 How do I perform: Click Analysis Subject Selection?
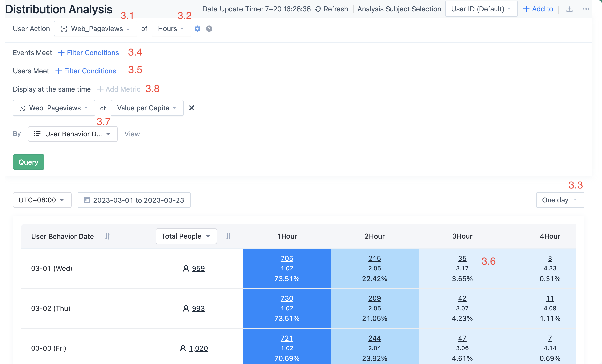pyautogui.click(x=399, y=9)
